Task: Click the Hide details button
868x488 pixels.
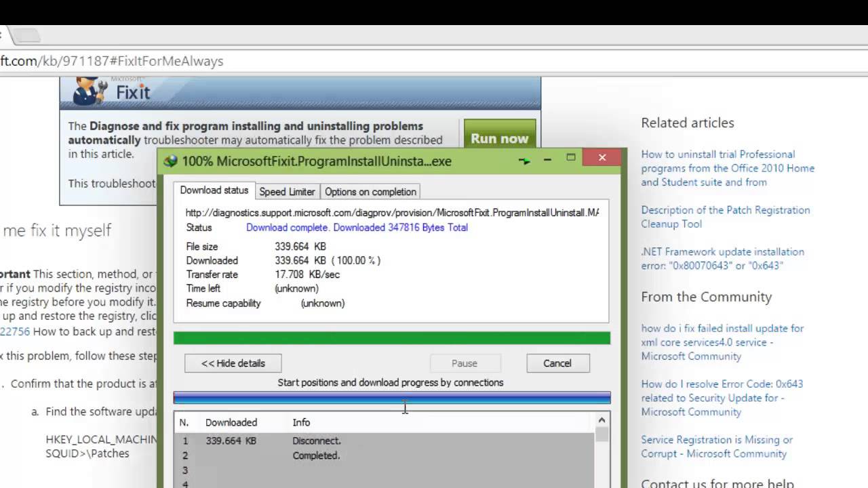Action: pos(233,363)
